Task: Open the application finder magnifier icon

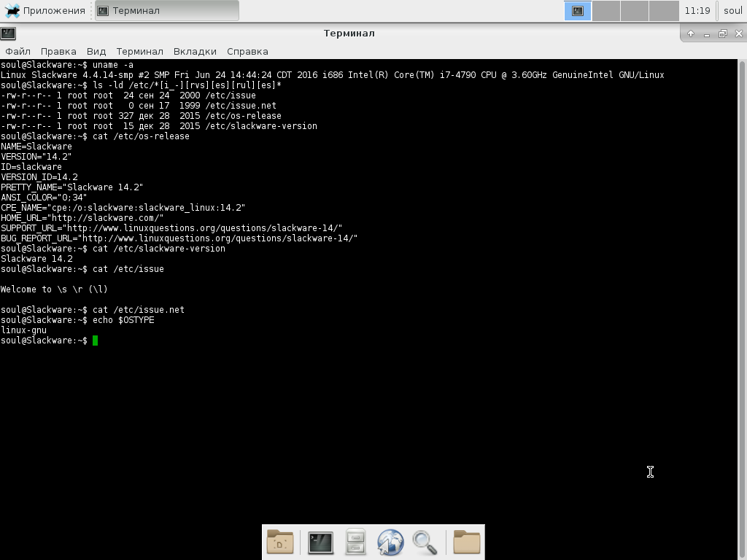Action: (x=425, y=542)
